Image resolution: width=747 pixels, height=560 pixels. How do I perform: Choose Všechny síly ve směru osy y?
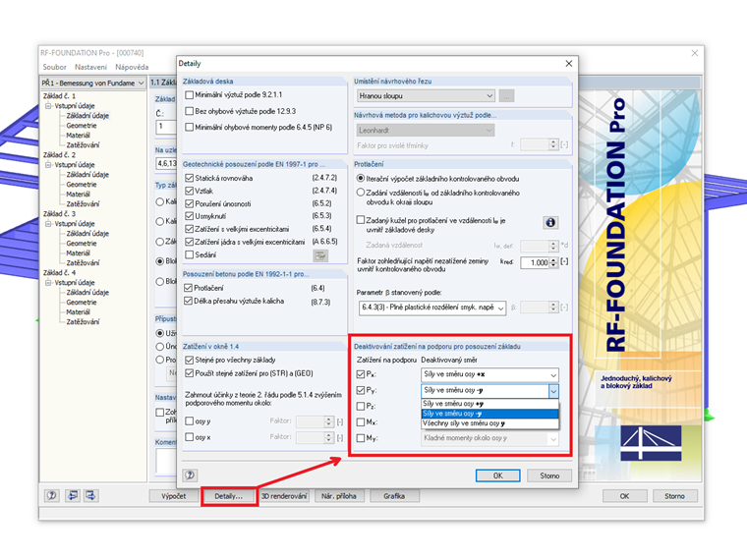coord(489,423)
